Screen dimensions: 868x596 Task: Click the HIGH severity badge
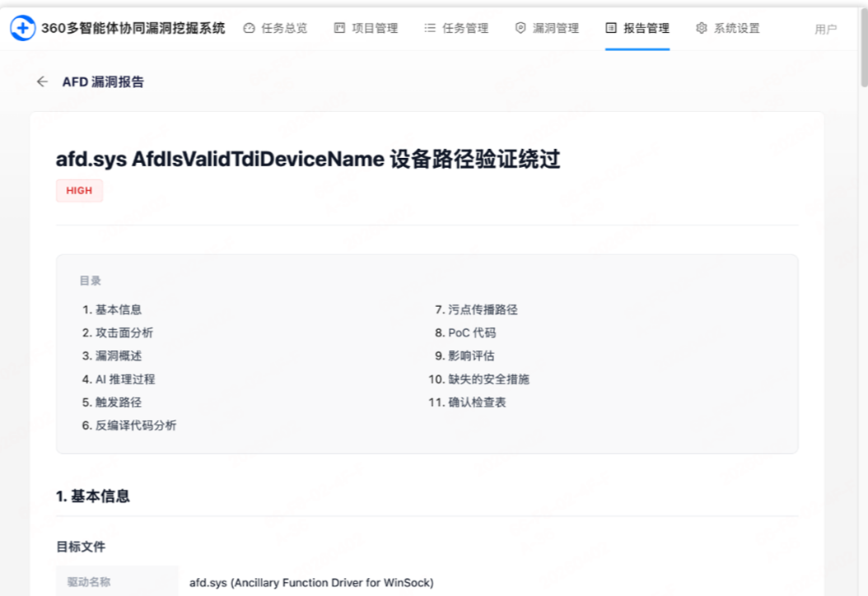(x=79, y=191)
